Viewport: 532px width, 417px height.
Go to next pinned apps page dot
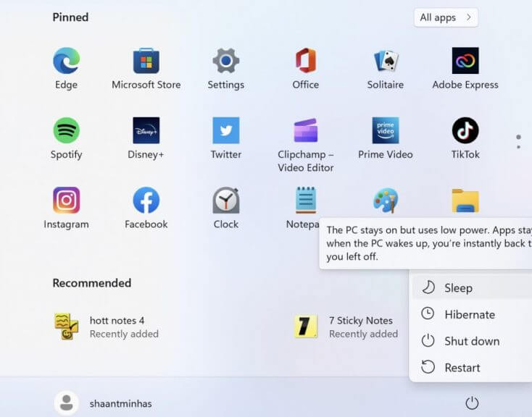click(x=518, y=147)
